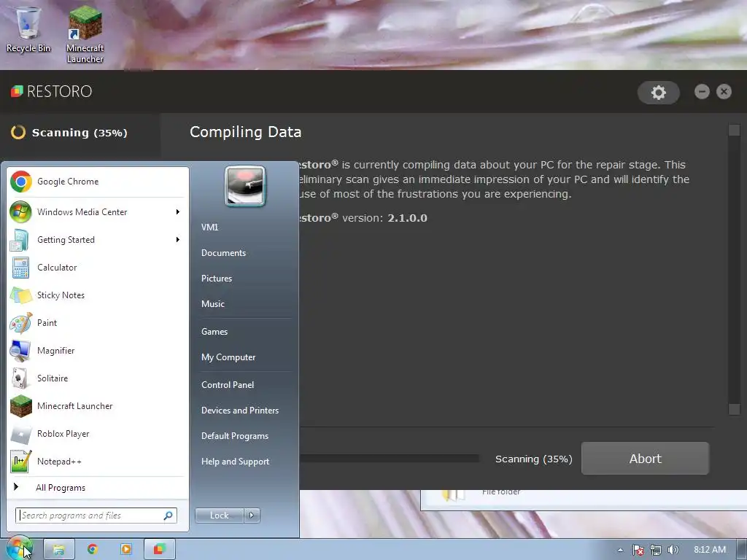Open Documents from Start menu
Screen dimensions: 747x560
coord(223,253)
